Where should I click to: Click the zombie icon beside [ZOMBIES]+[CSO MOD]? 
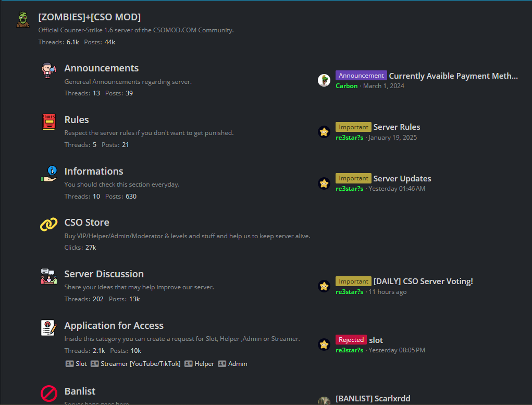[22, 20]
